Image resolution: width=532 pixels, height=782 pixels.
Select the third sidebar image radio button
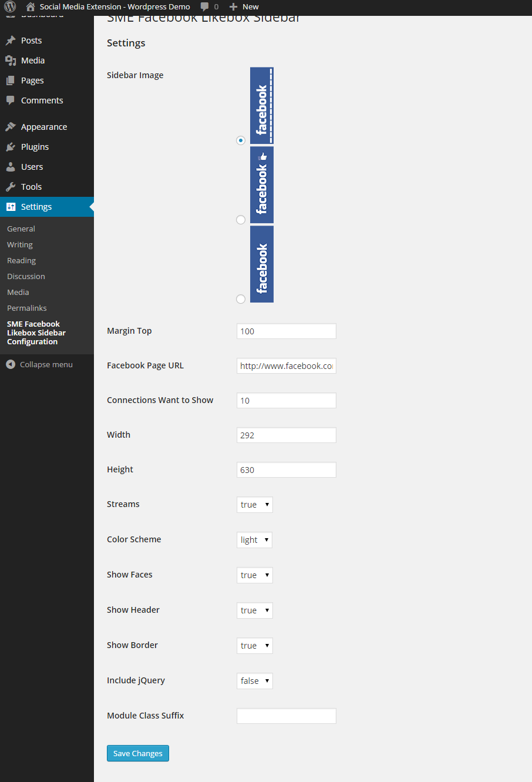pos(241,299)
